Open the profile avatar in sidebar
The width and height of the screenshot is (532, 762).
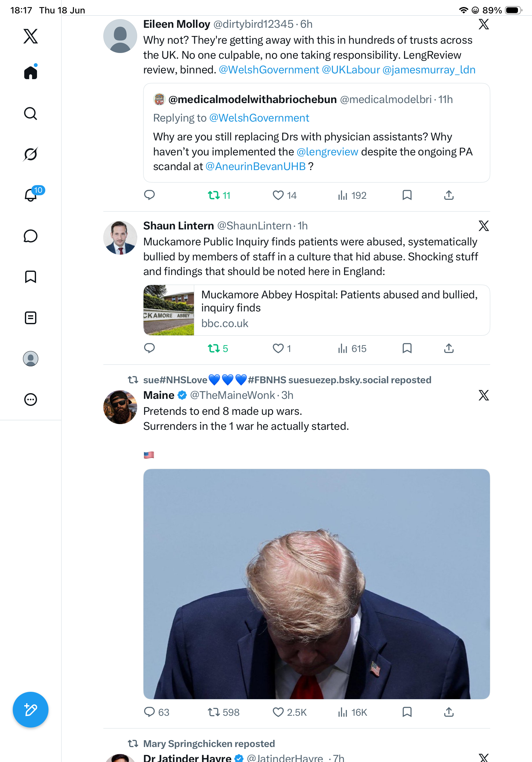(x=31, y=359)
